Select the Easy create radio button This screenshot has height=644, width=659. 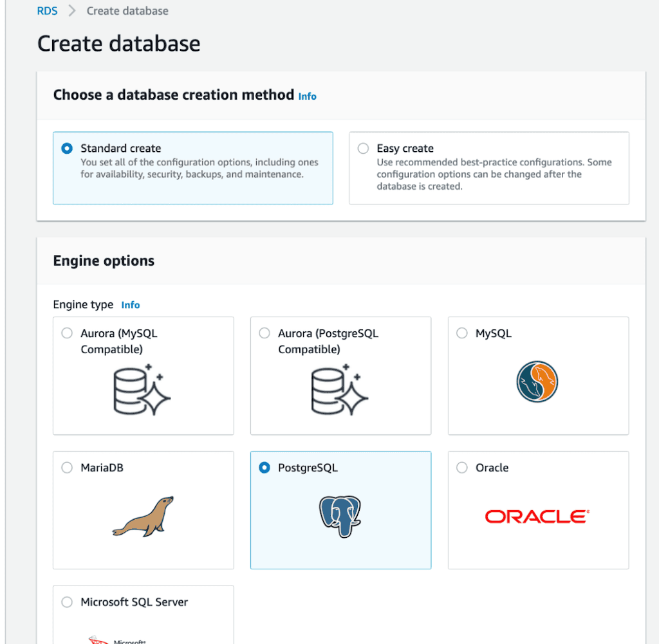[362, 148]
